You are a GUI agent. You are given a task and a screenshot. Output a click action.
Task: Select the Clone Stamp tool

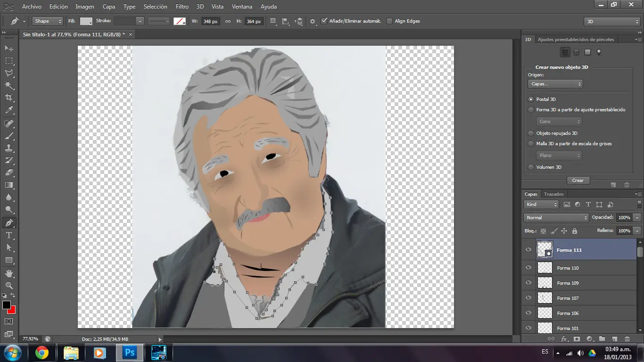[9, 148]
